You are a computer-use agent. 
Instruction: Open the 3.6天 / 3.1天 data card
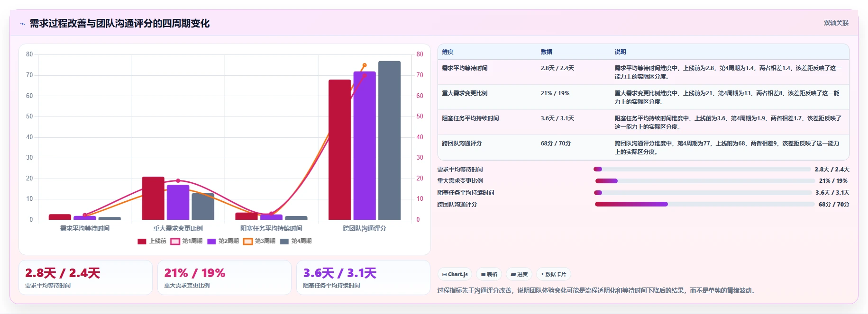point(363,278)
